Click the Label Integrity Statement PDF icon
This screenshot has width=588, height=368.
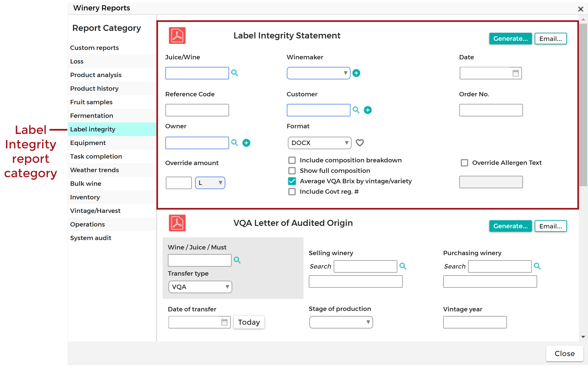(177, 36)
